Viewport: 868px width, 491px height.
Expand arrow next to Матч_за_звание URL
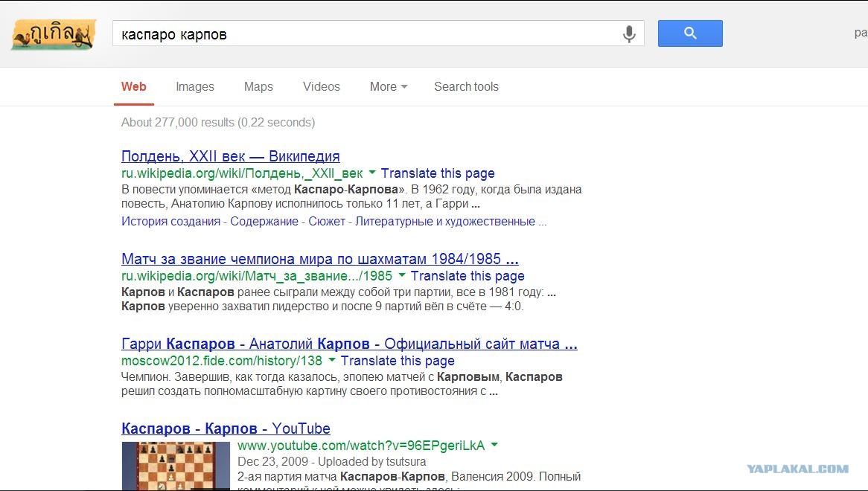tap(402, 275)
